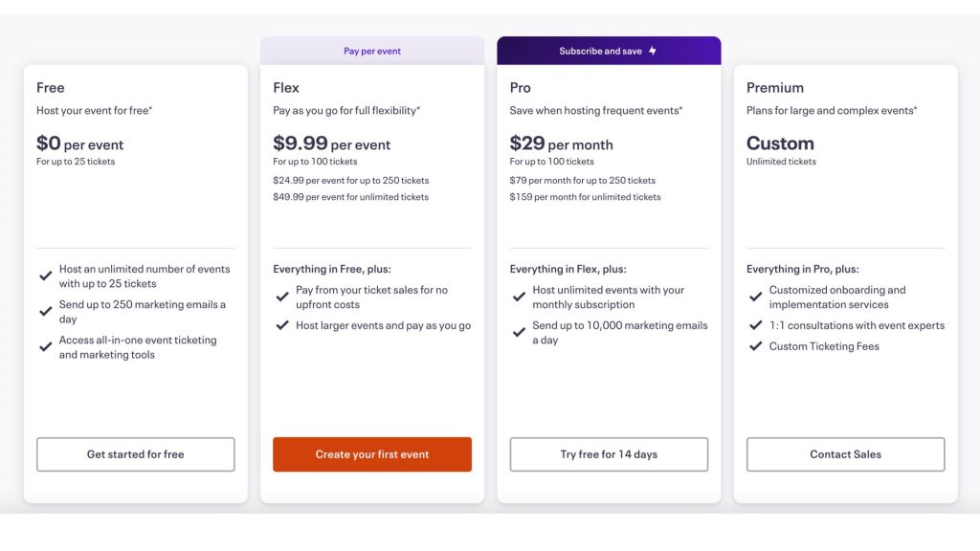Click checkmark beside Host an unlimited number of events
Viewport: 980px width, 551px height.
45,275
